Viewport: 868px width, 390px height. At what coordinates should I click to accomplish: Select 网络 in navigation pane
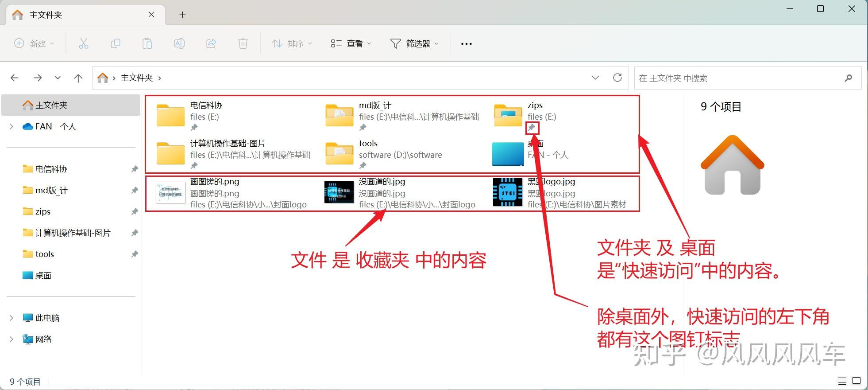pos(37,339)
